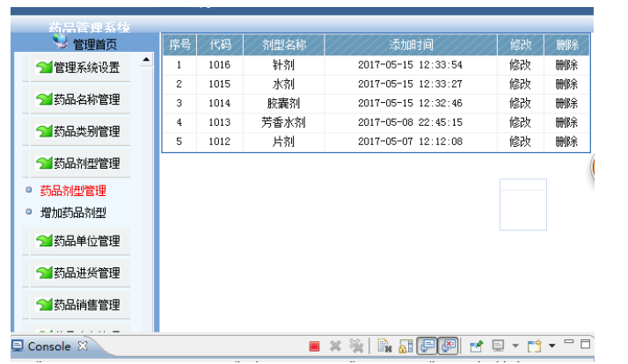Terminate the running process with red stop button

pyautogui.click(x=314, y=346)
